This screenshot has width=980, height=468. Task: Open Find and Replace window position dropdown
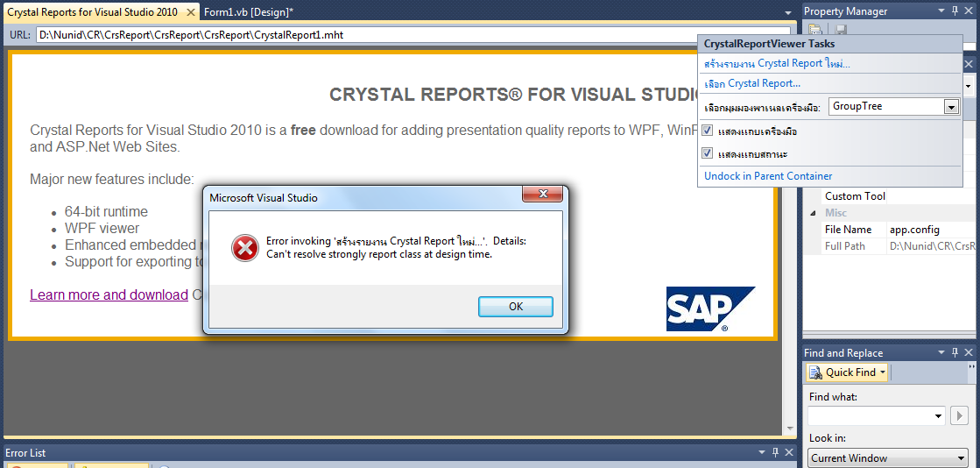(x=941, y=353)
